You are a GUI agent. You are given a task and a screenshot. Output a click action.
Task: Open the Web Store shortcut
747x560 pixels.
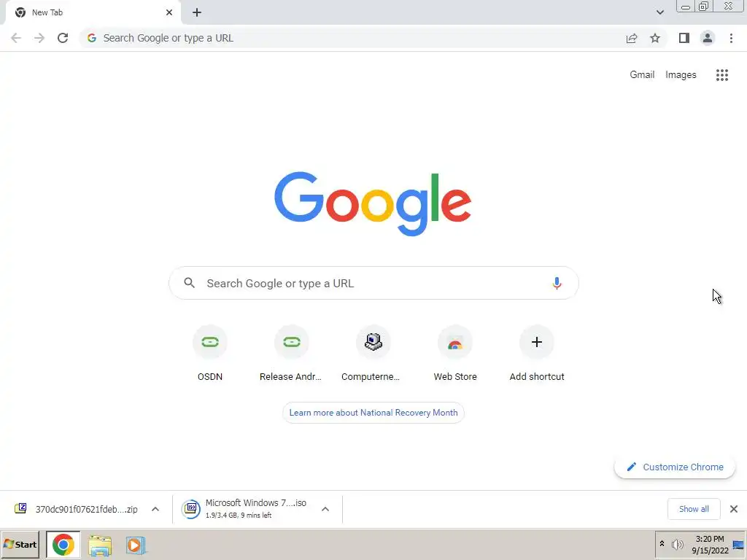tap(455, 354)
